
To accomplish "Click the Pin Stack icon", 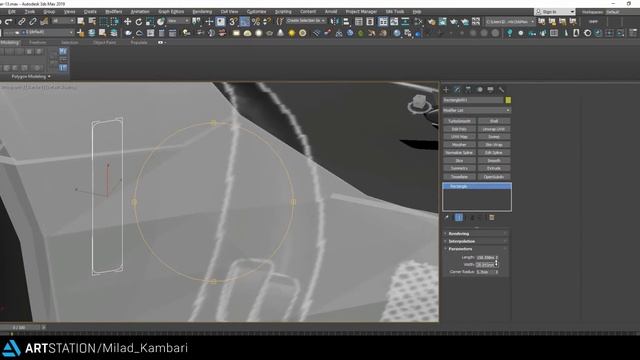I will 447,218.
